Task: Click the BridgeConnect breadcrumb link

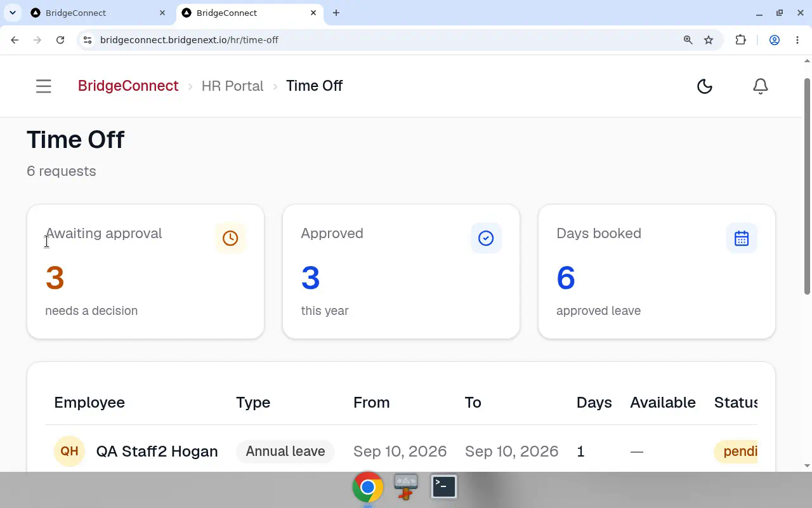Action: [x=128, y=86]
